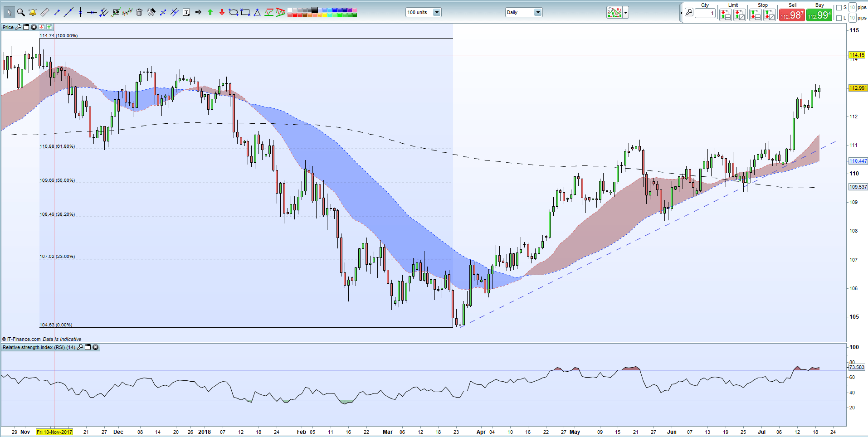Select the triangle drawing tool
Screen dimensions: 868x437
tap(257, 12)
